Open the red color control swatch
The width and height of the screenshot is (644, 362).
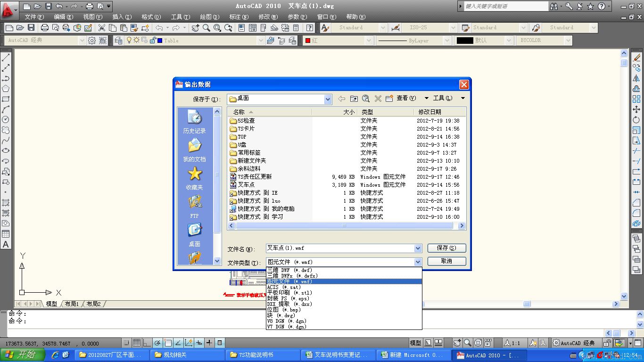[307, 41]
